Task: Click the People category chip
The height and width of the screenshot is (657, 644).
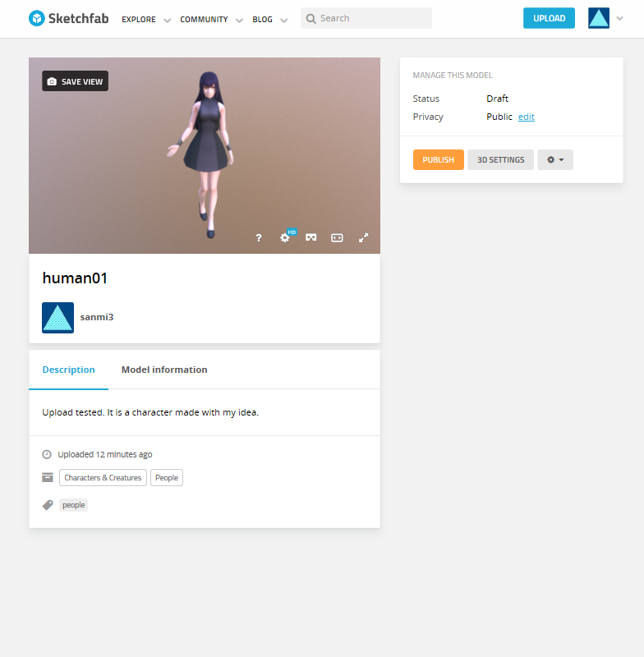Action: [167, 478]
